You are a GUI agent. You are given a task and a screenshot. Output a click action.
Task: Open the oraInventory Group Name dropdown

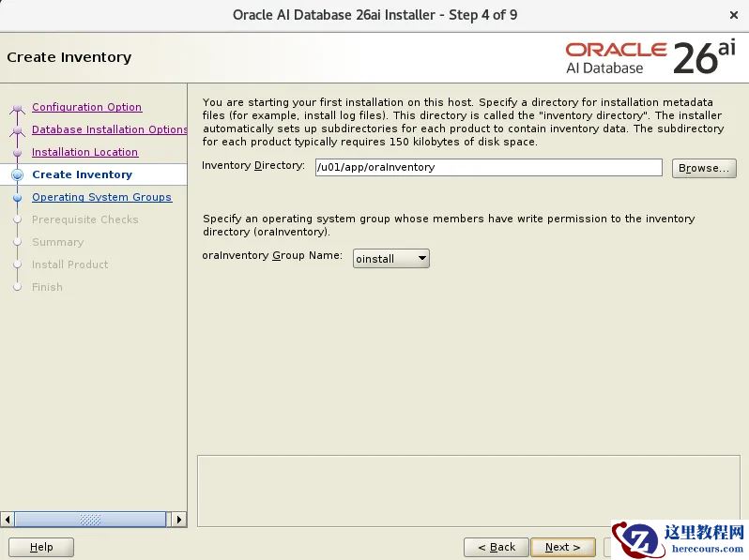[x=391, y=258]
